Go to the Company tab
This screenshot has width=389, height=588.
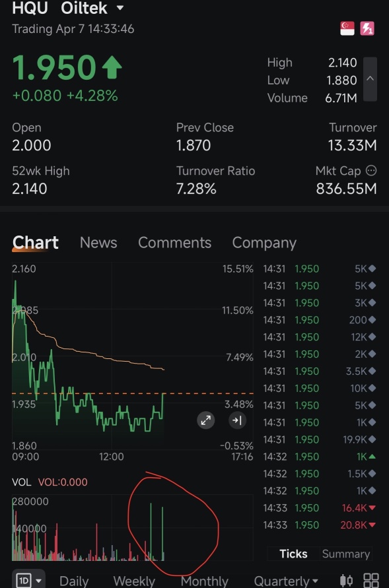point(264,243)
